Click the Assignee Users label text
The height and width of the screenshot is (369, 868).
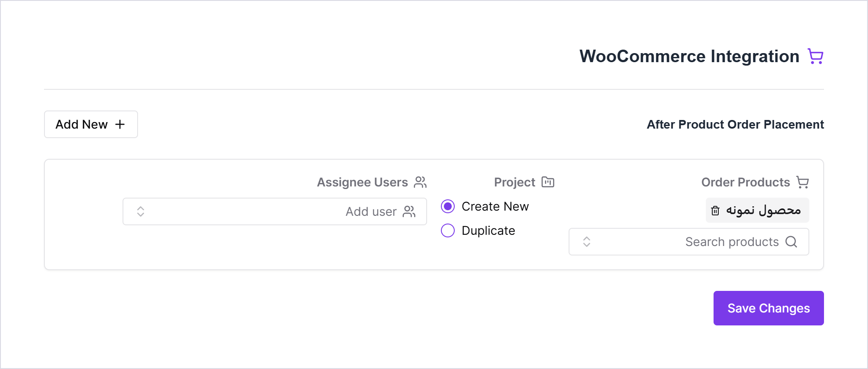tap(362, 182)
